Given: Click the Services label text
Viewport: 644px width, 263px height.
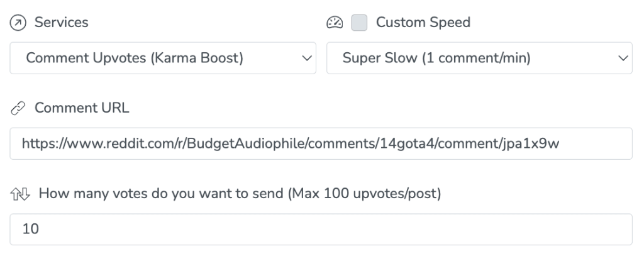Looking at the screenshot, I should (x=61, y=23).
